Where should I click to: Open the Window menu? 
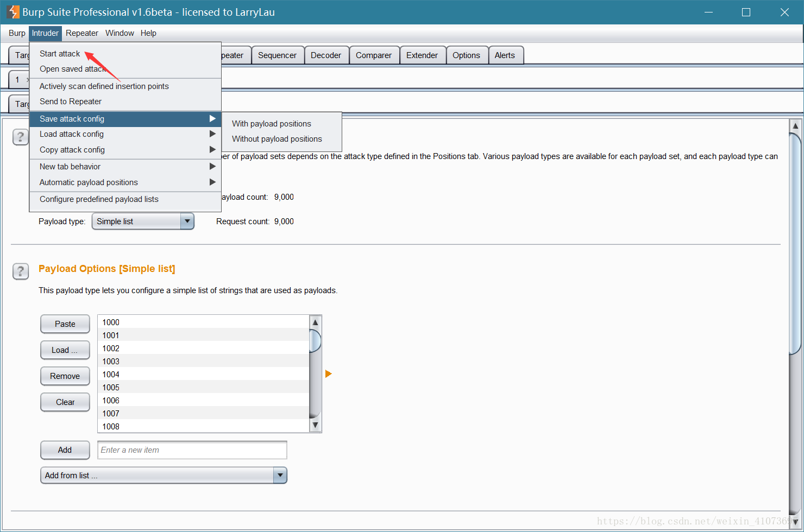(120, 33)
